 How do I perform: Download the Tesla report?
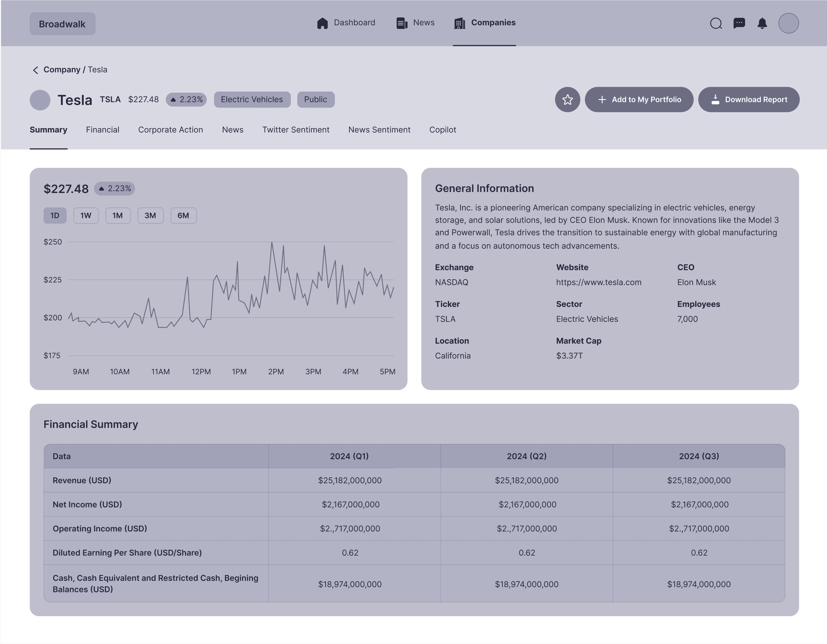click(749, 99)
